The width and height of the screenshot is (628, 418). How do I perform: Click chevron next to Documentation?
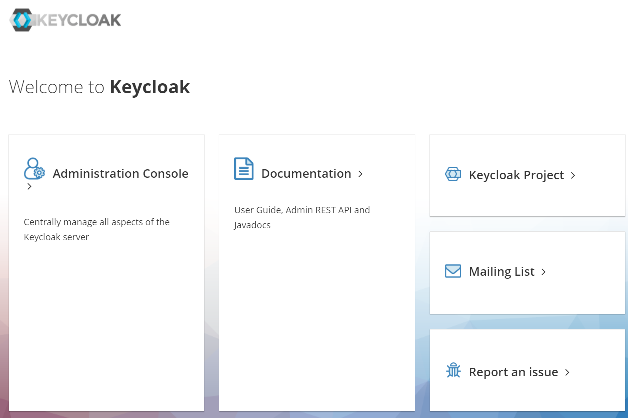coord(360,174)
